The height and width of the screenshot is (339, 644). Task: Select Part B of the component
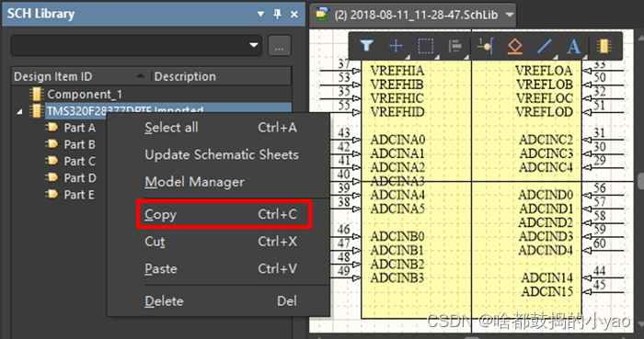tap(80, 145)
